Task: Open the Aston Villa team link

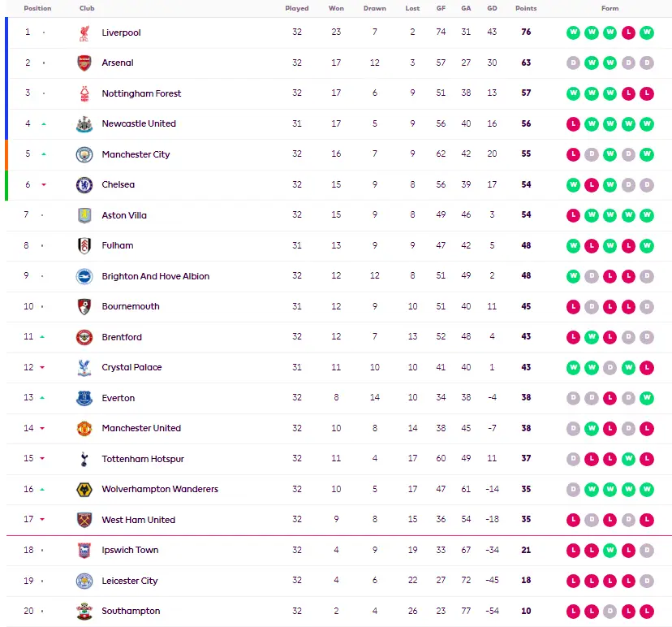Action: click(x=124, y=215)
